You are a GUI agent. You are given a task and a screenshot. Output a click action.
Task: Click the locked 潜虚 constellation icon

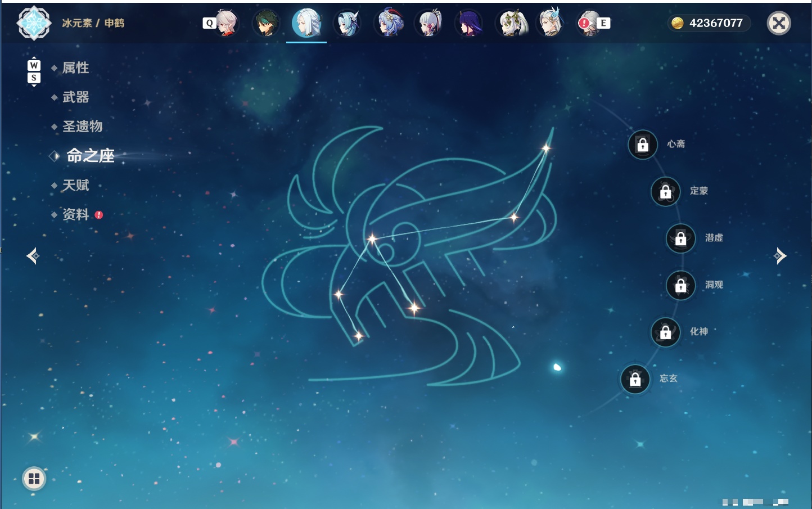(x=680, y=238)
